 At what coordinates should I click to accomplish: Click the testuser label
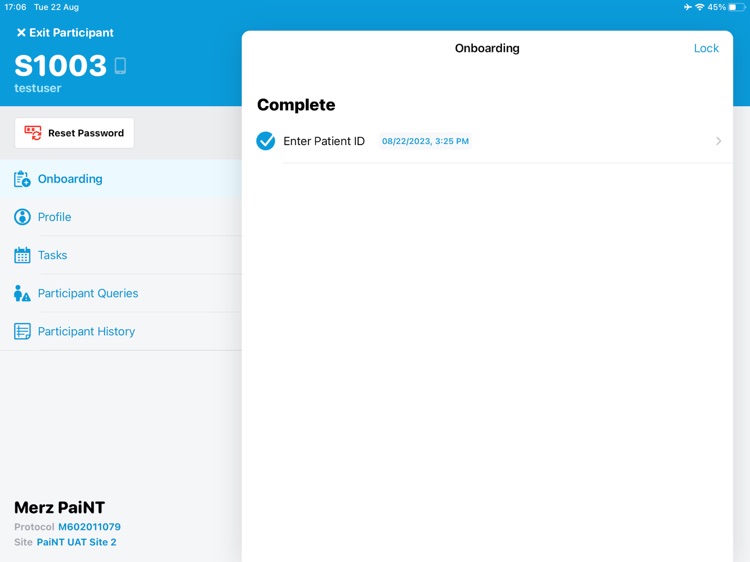38,88
